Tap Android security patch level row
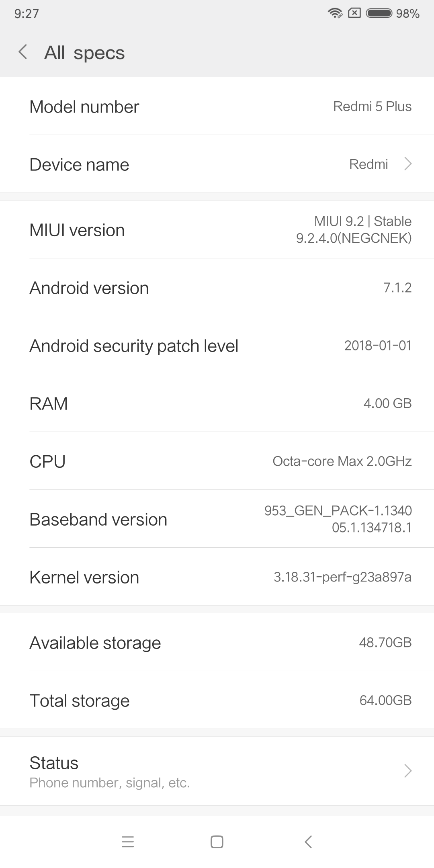434x868 pixels. 217,346
